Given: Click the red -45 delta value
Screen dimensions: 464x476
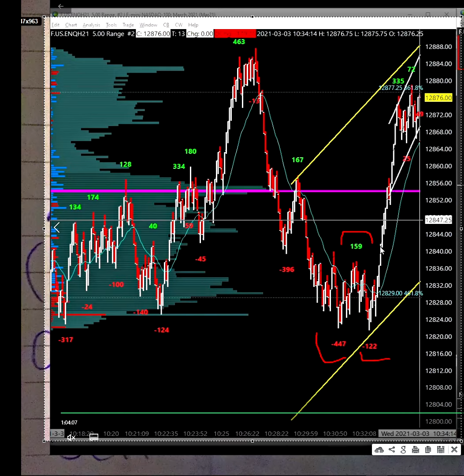Looking at the screenshot, I should point(200,259).
